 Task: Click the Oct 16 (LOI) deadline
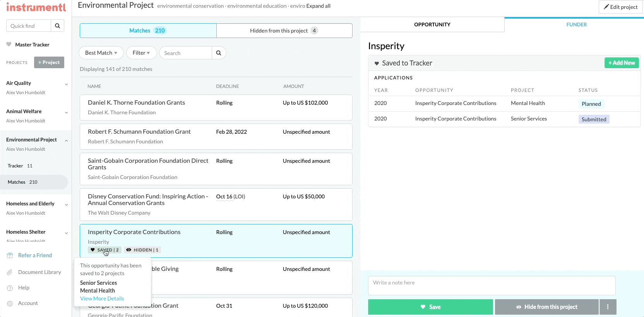231,196
